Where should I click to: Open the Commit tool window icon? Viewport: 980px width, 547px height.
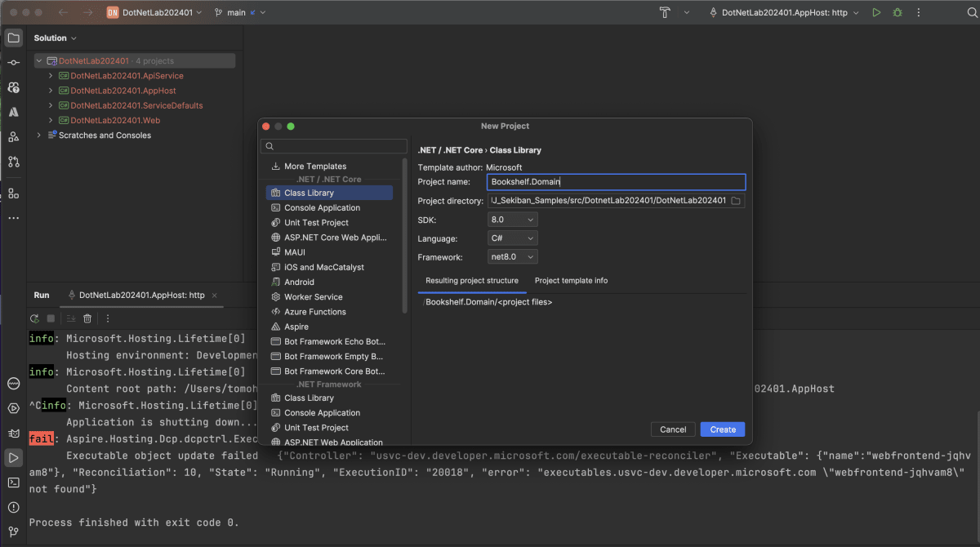click(14, 62)
